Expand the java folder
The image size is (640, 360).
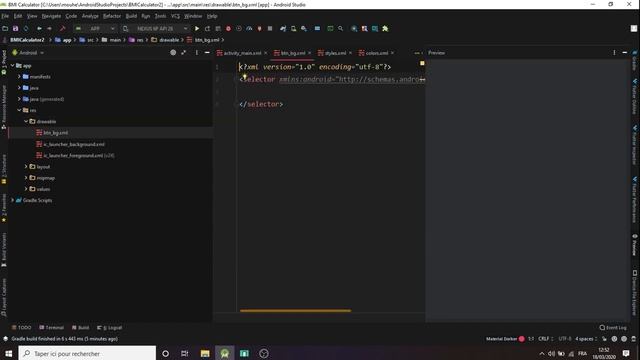point(19,88)
